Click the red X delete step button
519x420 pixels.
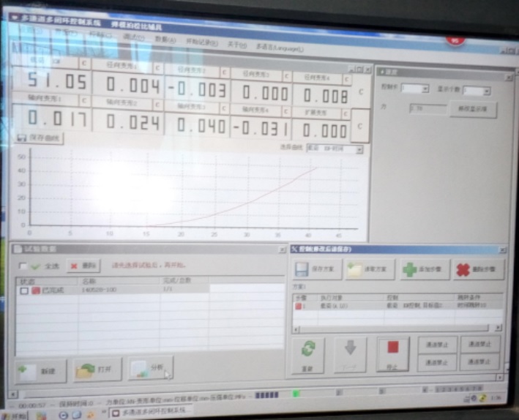click(477, 269)
